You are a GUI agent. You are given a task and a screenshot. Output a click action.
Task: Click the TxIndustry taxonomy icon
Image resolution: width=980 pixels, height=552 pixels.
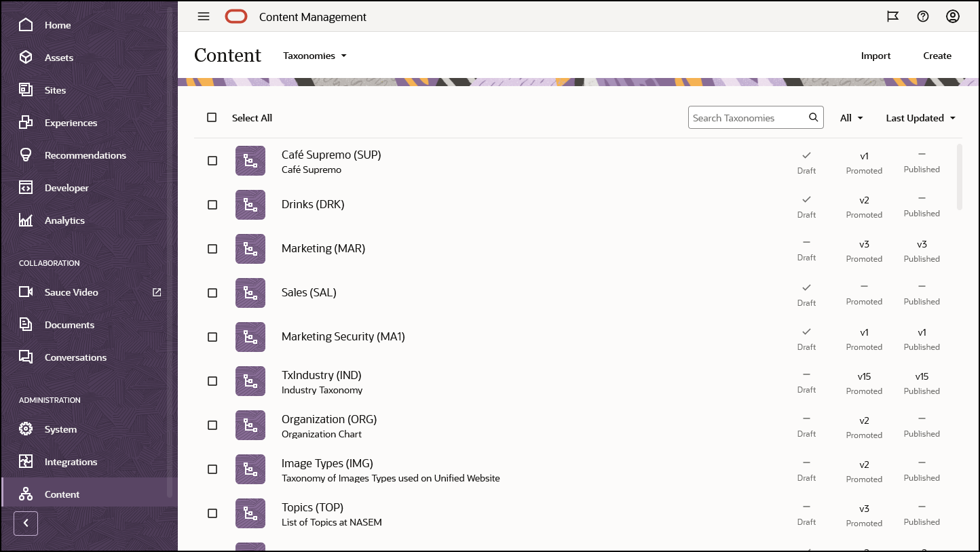click(250, 381)
